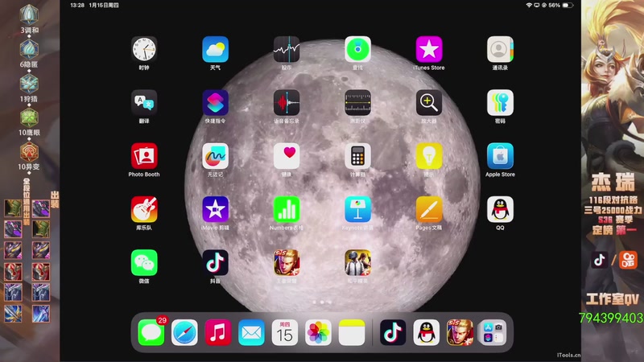
Task: Open GarageBand
Action: click(x=144, y=209)
